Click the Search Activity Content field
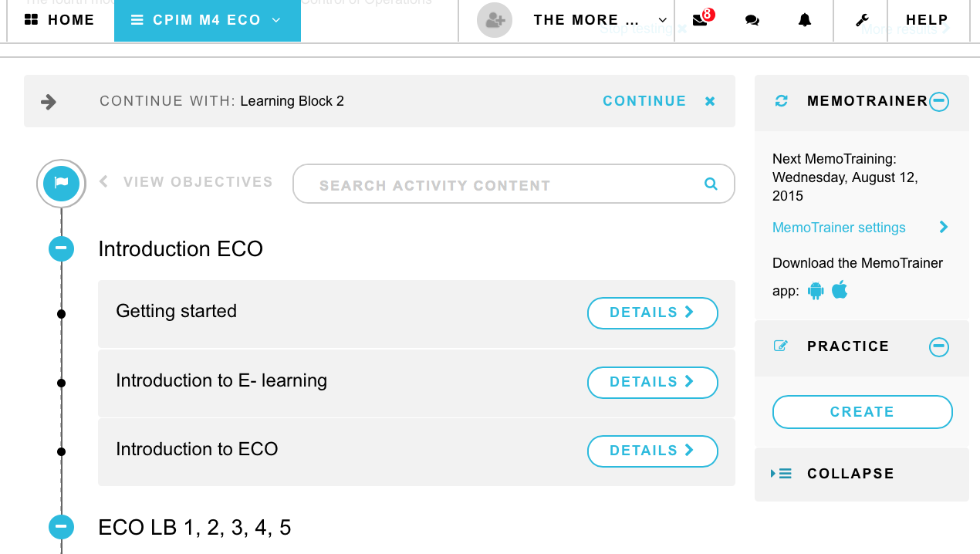The width and height of the screenshot is (980, 554). click(x=513, y=184)
